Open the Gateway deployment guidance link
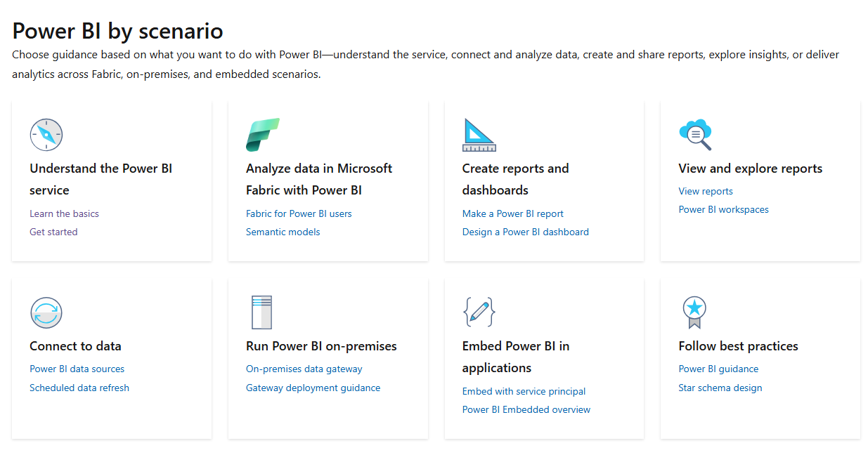This screenshot has width=868, height=455. click(313, 388)
